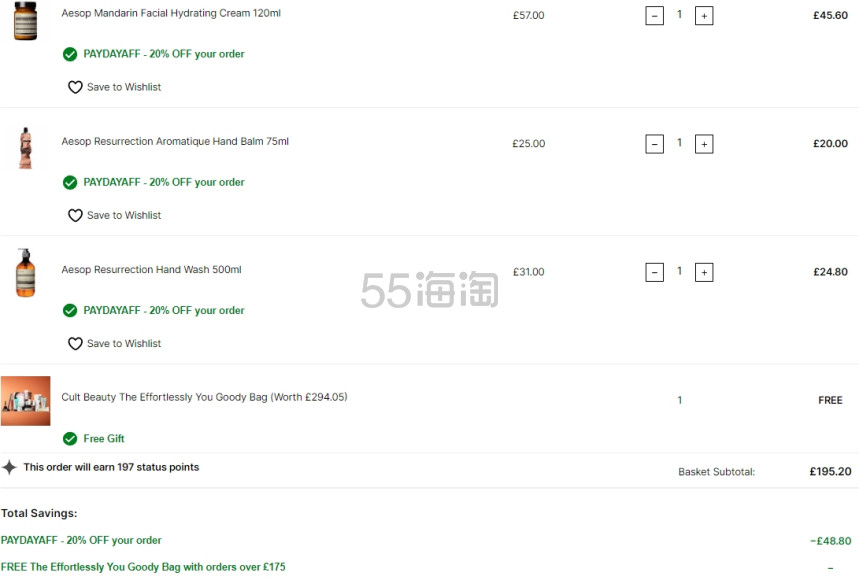Click heart icon to save Mandarin Cream to wishlist

[x=75, y=87]
